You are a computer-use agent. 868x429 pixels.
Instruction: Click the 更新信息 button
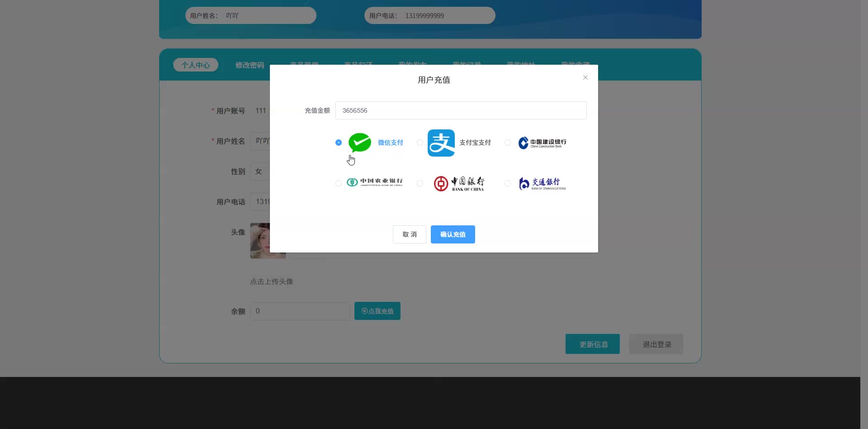(593, 344)
